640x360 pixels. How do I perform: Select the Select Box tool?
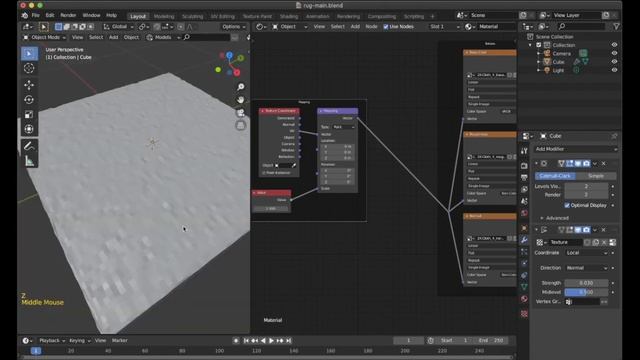(29, 53)
